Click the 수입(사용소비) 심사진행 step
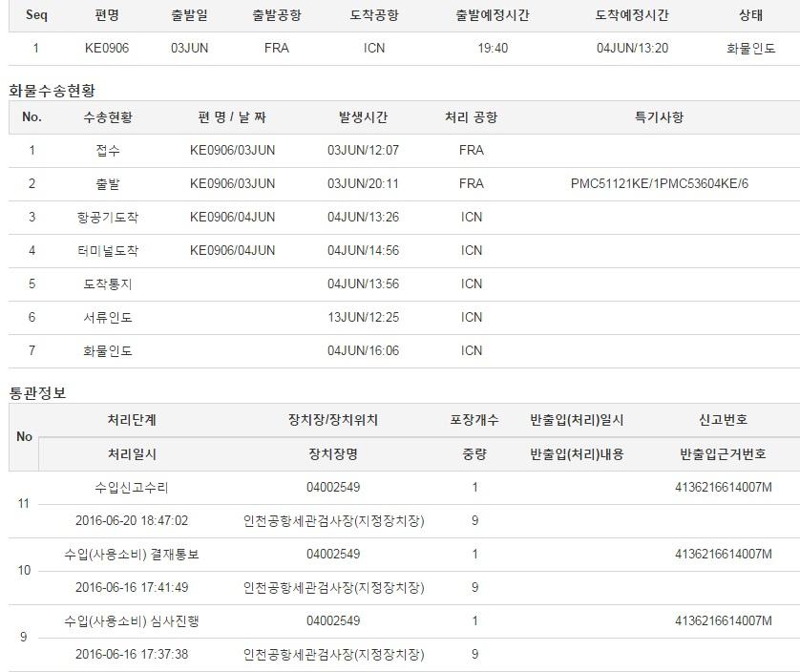The image size is (800, 672). click(x=132, y=620)
